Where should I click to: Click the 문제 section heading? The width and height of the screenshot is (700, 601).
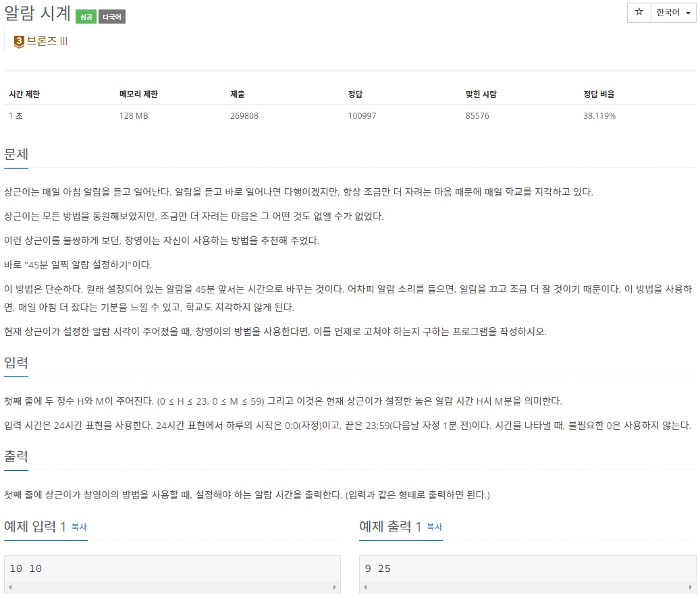pyautogui.click(x=16, y=152)
